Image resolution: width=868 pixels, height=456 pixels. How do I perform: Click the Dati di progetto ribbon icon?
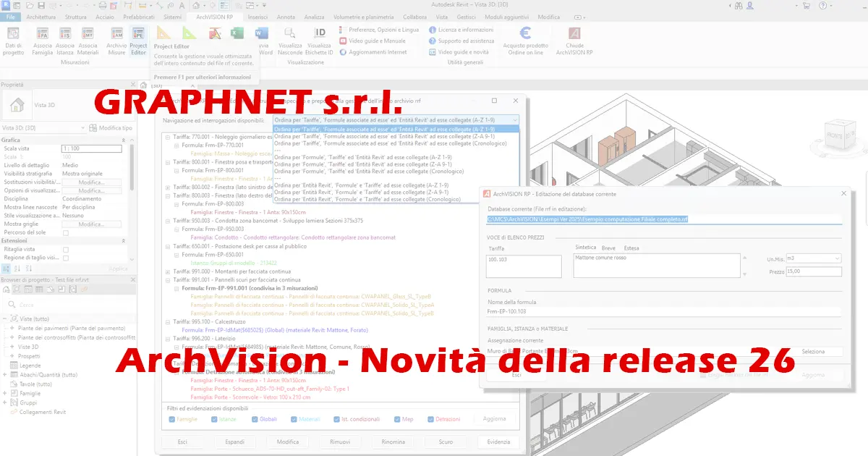click(x=13, y=33)
